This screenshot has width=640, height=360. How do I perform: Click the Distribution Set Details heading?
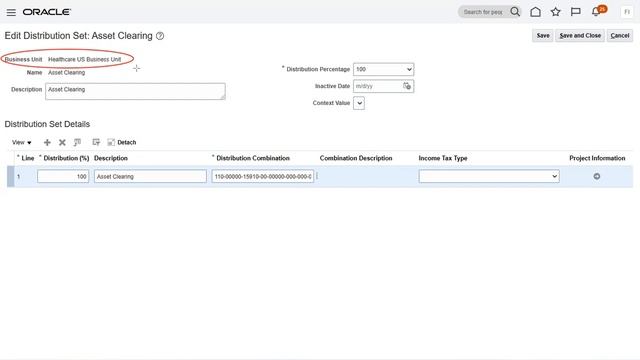(47, 124)
